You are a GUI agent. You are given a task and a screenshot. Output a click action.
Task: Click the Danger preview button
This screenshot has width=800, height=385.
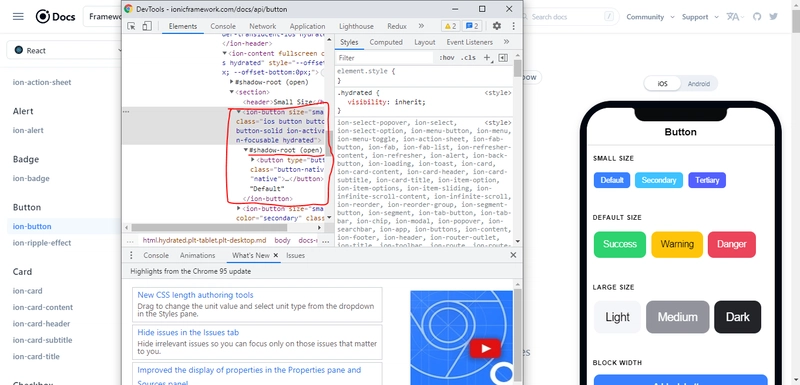click(x=732, y=244)
